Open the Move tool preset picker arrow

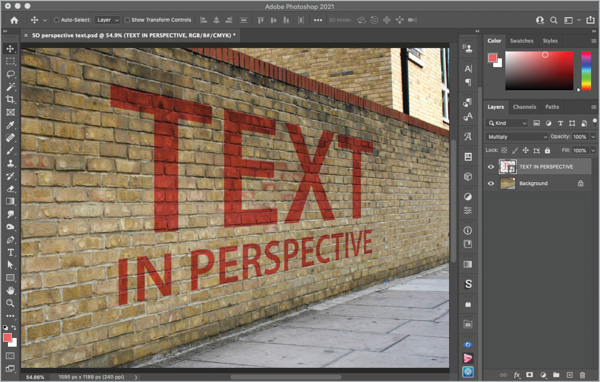tap(44, 20)
